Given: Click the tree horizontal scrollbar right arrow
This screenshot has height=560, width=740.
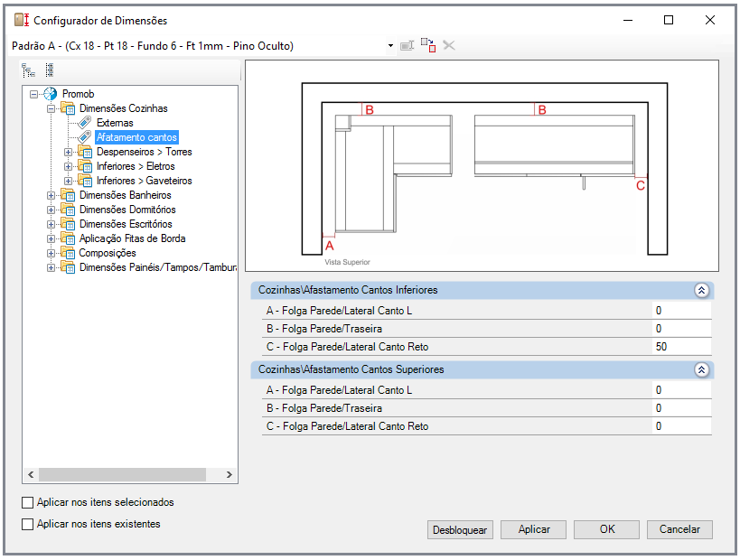Looking at the screenshot, I should pyautogui.click(x=229, y=474).
